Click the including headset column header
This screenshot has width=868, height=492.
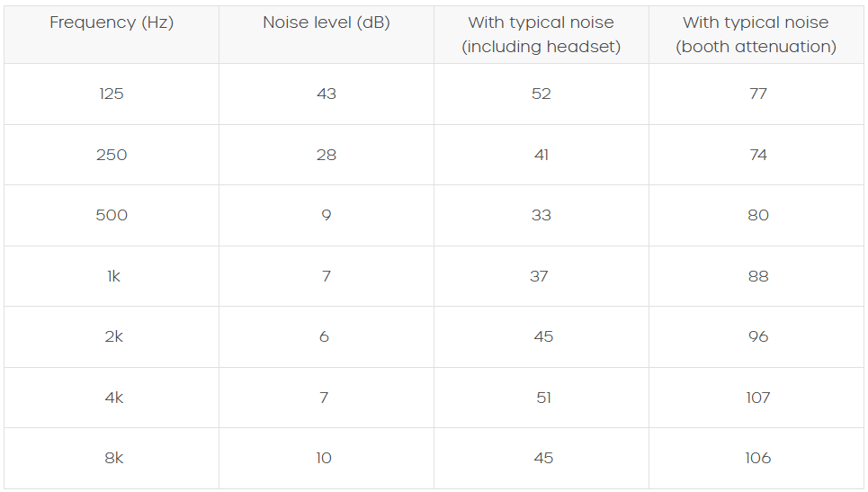tap(541, 35)
